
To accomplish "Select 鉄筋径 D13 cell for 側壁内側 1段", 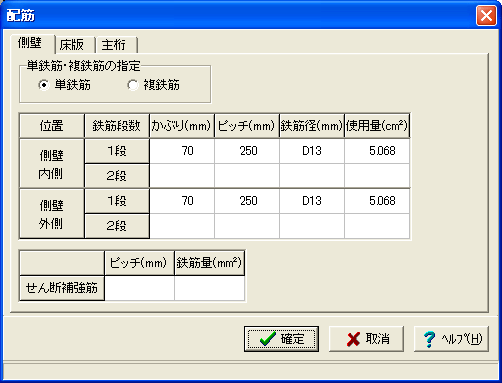I will (312, 151).
